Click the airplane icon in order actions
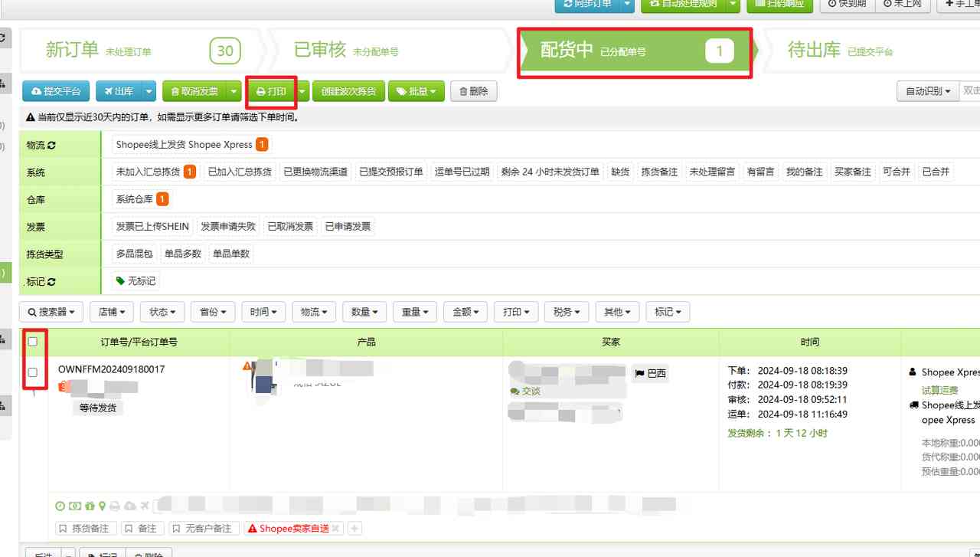This screenshot has height=557, width=980. tap(143, 506)
